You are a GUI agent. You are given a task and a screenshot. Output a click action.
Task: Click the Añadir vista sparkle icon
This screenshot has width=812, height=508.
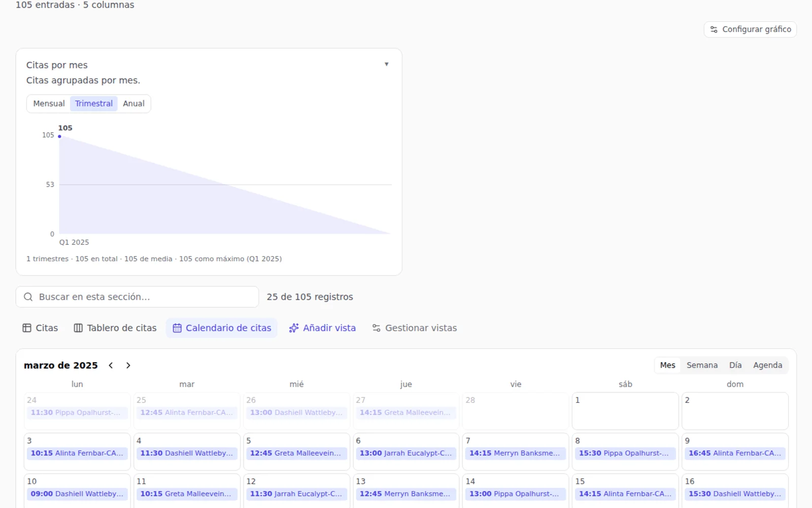click(294, 328)
